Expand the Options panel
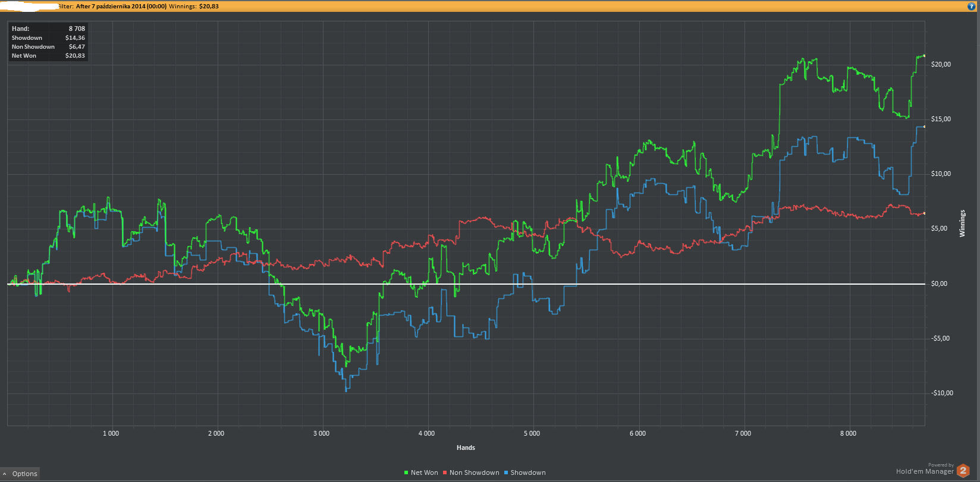The width and height of the screenshot is (980, 482). point(20,474)
